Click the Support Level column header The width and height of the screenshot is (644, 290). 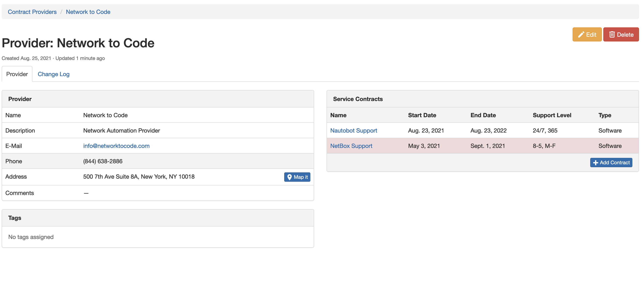click(x=552, y=115)
